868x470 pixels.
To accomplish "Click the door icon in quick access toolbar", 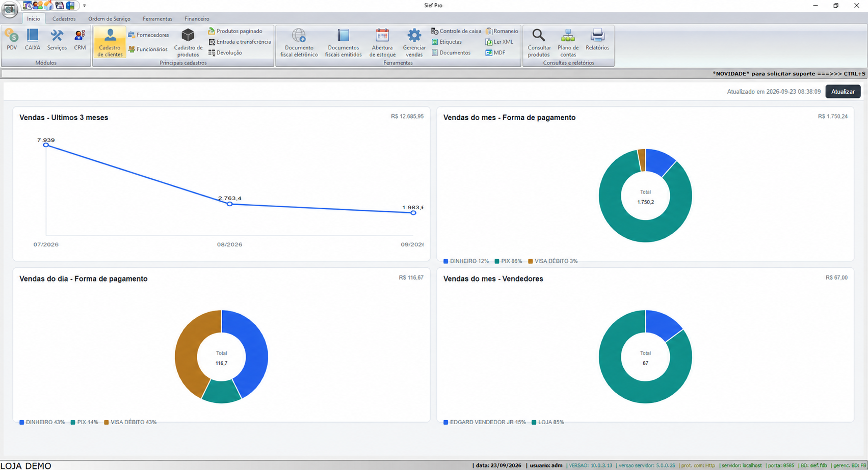I will 70,6.
